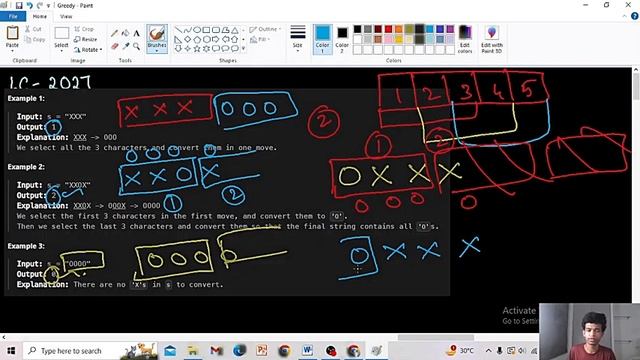Click the Paste clipboard icon

pos(12,33)
